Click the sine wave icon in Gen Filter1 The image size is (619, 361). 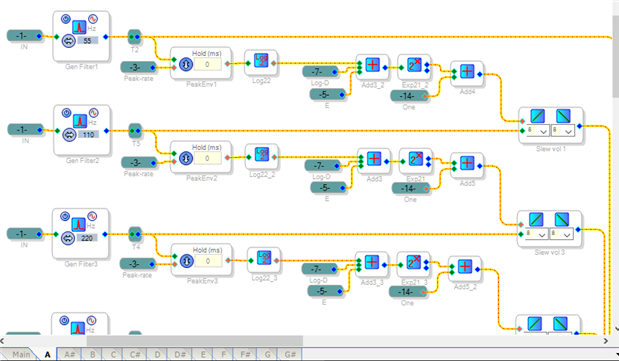click(93, 19)
